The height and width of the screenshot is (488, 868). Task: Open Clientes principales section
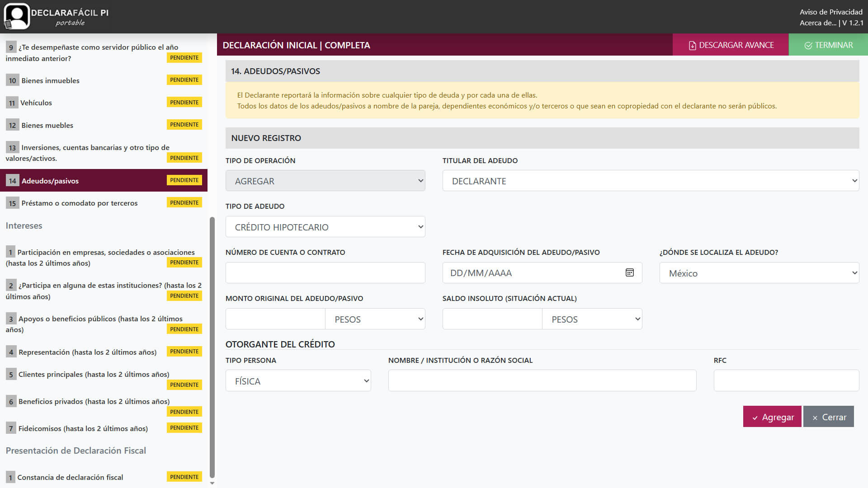(x=104, y=379)
